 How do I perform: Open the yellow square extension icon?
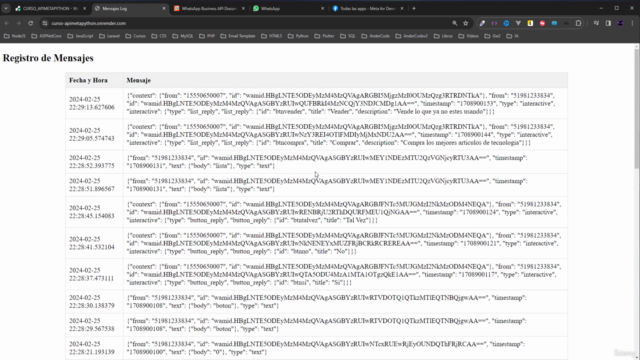point(530,23)
